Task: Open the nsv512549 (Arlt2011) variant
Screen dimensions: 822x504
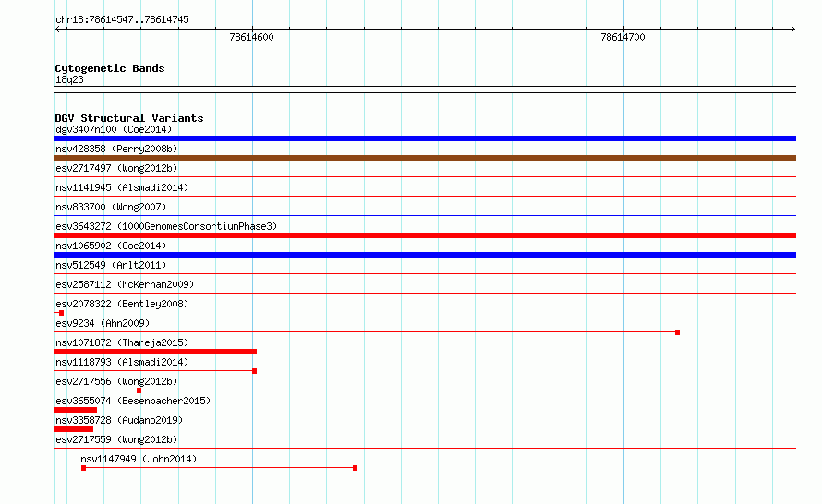Action: 111,265
